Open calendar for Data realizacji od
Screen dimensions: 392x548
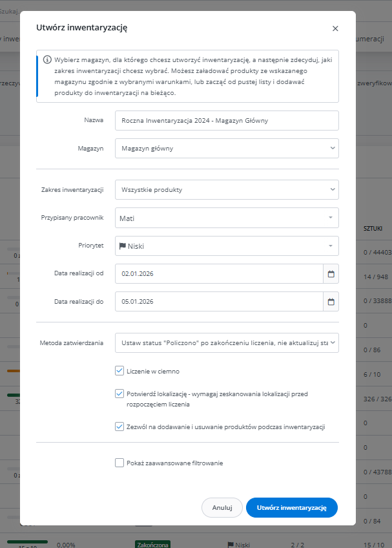pyautogui.click(x=331, y=274)
